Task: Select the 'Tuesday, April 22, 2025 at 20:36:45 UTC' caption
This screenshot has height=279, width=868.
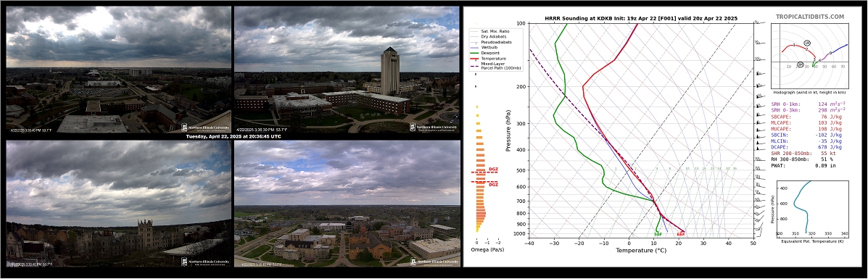Action: pos(233,136)
